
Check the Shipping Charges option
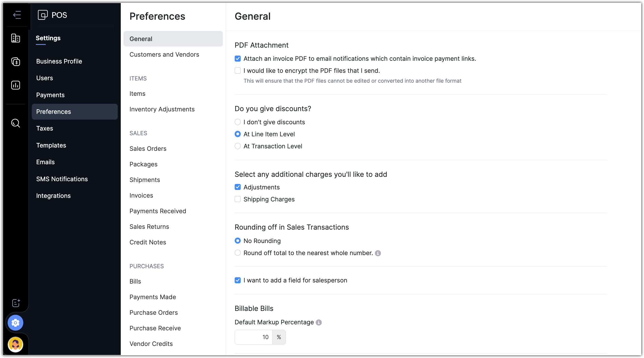click(238, 199)
